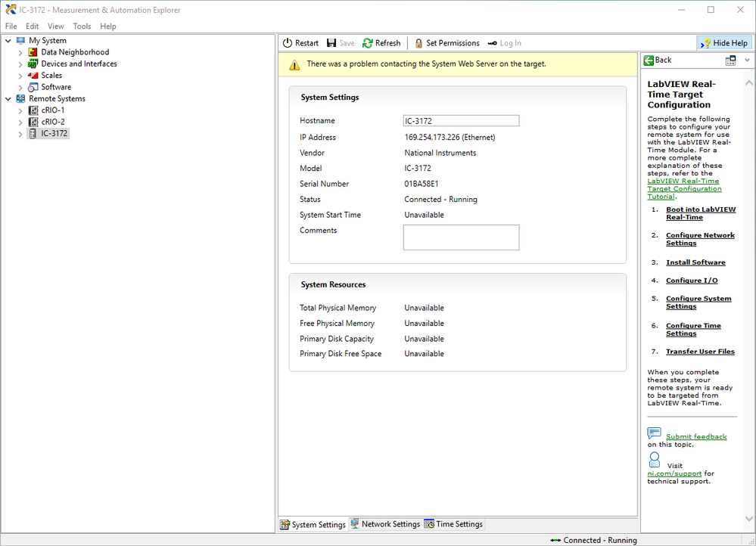Click the Data Neighborhood icon in tree
This screenshot has width=756, height=546.
coord(33,52)
